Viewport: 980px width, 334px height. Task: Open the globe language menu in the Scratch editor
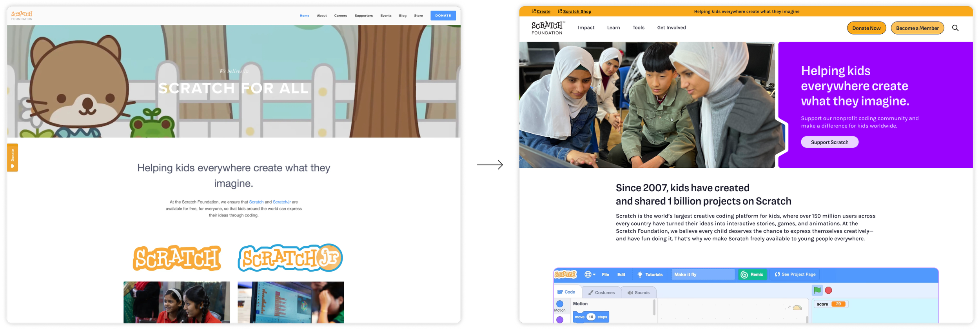click(590, 274)
